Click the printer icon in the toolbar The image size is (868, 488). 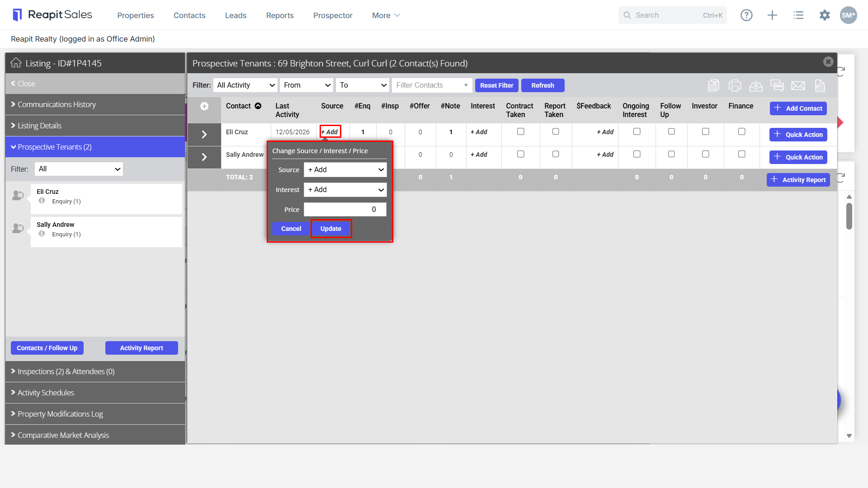click(735, 85)
